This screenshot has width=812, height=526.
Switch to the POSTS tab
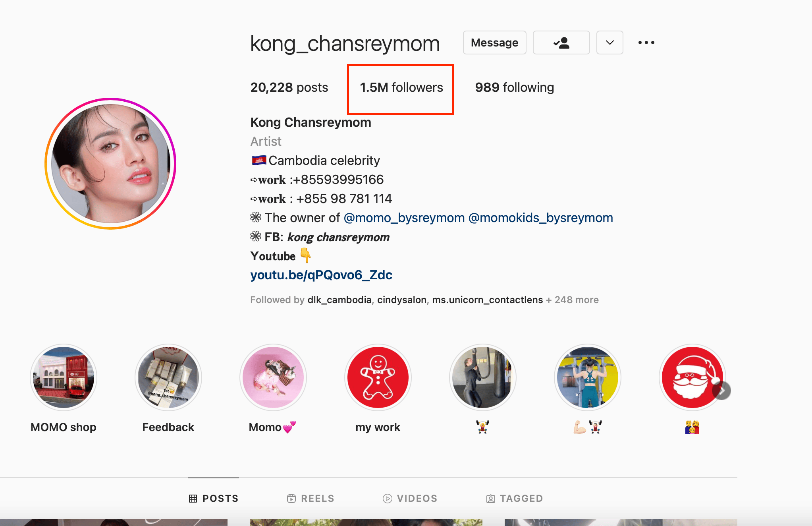pyautogui.click(x=214, y=498)
